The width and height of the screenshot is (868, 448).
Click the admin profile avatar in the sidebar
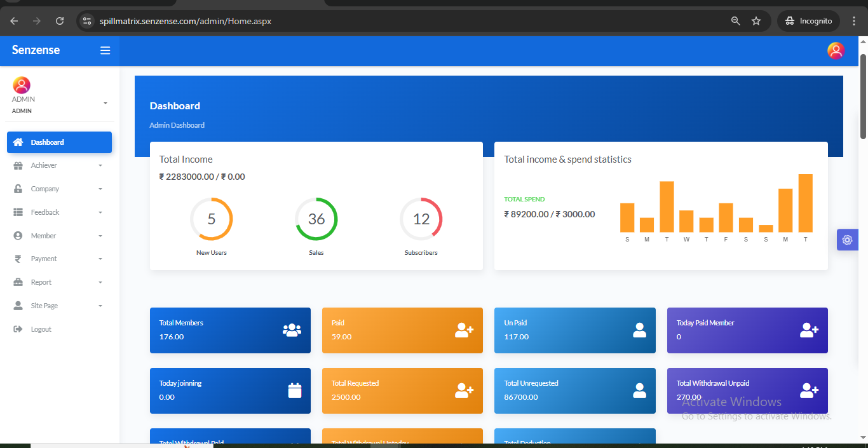[22, 85]
